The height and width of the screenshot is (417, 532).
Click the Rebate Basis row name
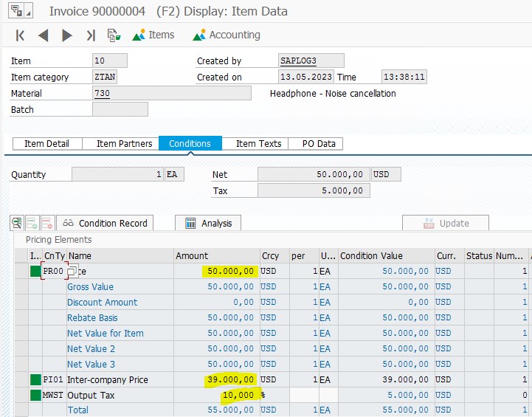[92, 318]
